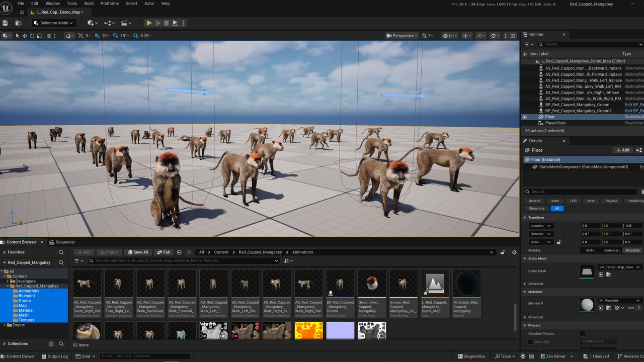This screenshot has width=644, height=362.
Task: Activate the Translate move gizmo tool
Action: (24, 36)
